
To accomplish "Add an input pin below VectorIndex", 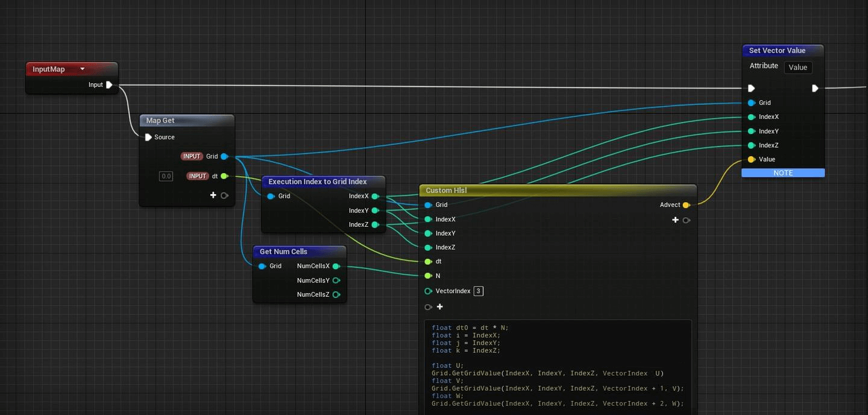I will [440, 307].
